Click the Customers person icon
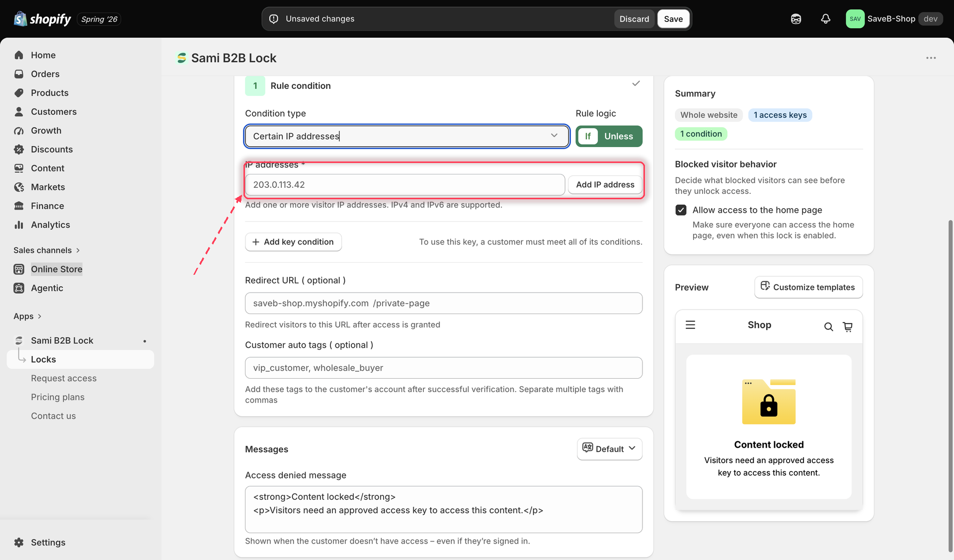The width and height of the screenshot is (954, 560). tap(19, 112)
